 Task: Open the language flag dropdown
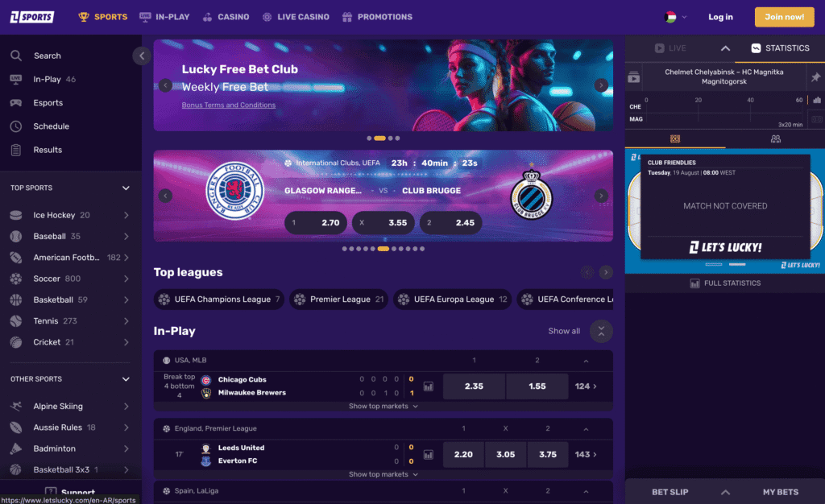coord(676,17)
